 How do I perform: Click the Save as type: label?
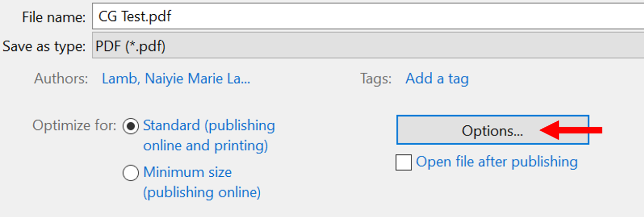click(44, 47)
